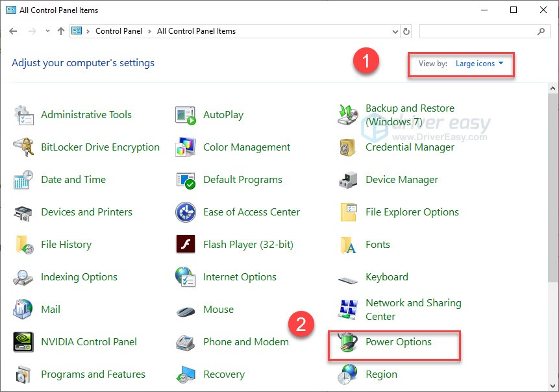Open the Mail icon
559x392 pixels.
coord(23,309)
